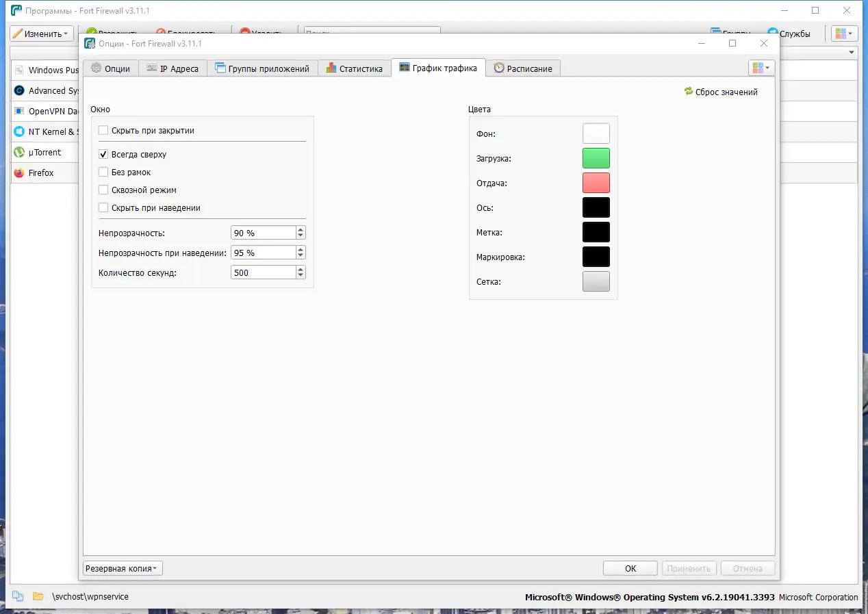The width and height of the screenshot is (868, 614).
Task: Select the OpenVPN program row
Action: point(45,111)
